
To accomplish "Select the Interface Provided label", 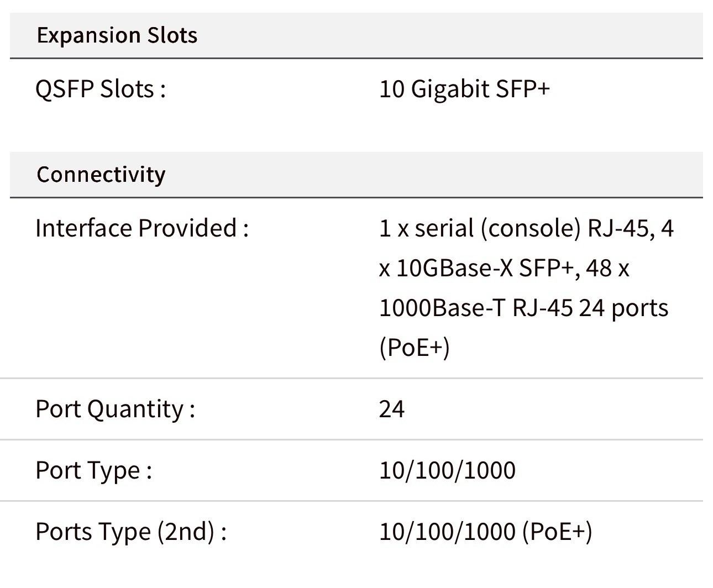I will 142,228.
